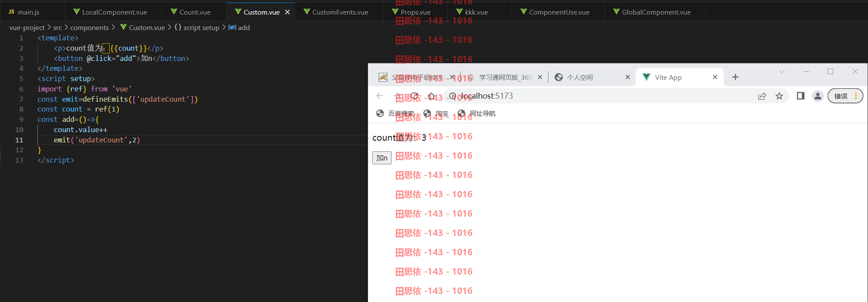Close the Vite App browser tab
868x302 pixels.
point(715,77)
